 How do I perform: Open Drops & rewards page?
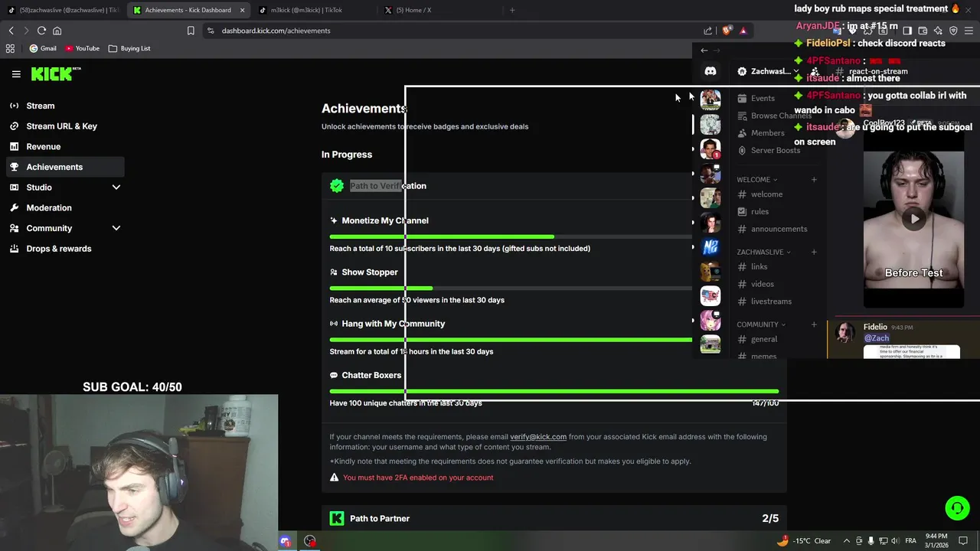pyautogui.click(x=66, y=249)
